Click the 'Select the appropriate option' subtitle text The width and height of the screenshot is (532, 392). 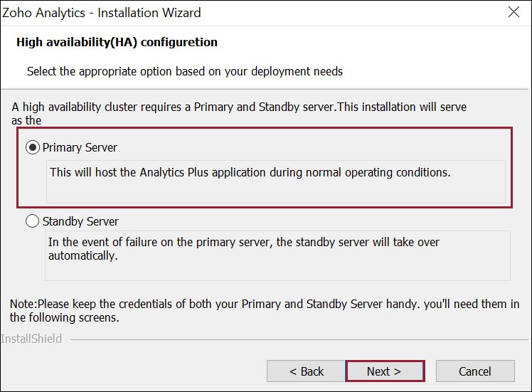point(185,71)
